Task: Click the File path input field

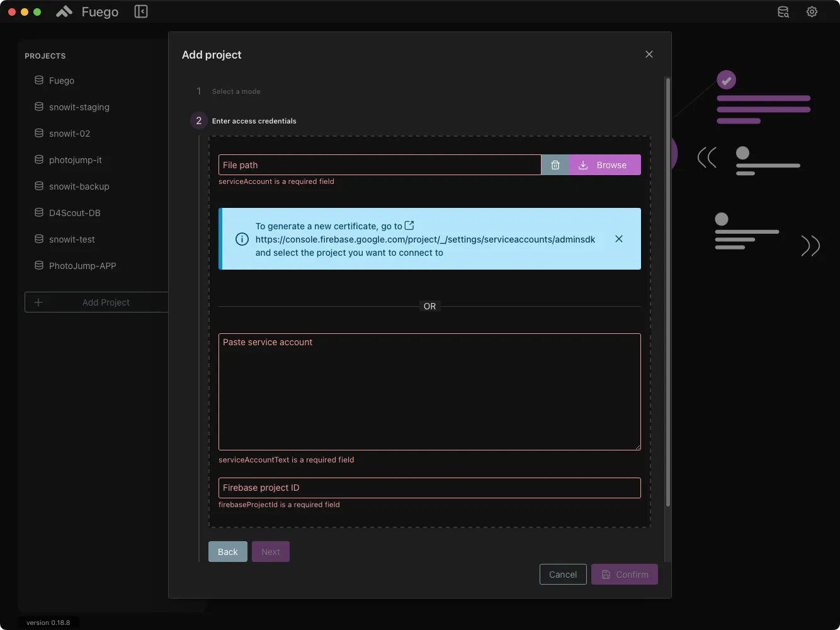Action: coord(378,164)
